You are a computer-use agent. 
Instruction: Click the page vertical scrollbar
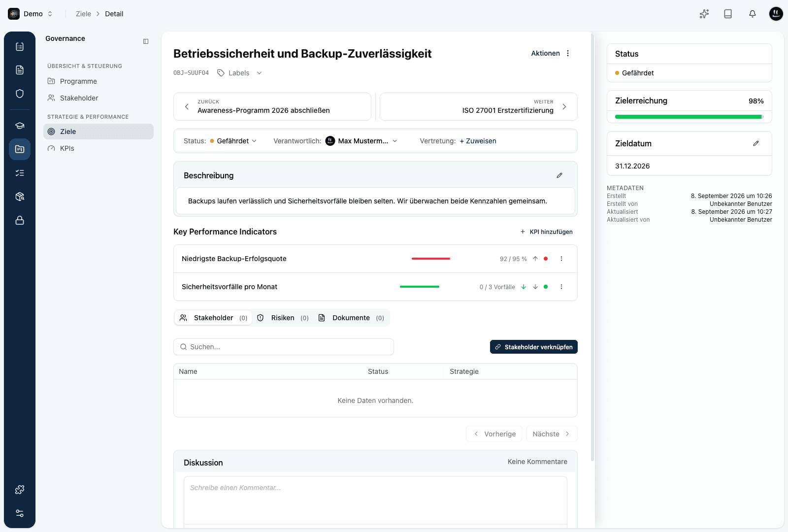(x=592, y=246)
